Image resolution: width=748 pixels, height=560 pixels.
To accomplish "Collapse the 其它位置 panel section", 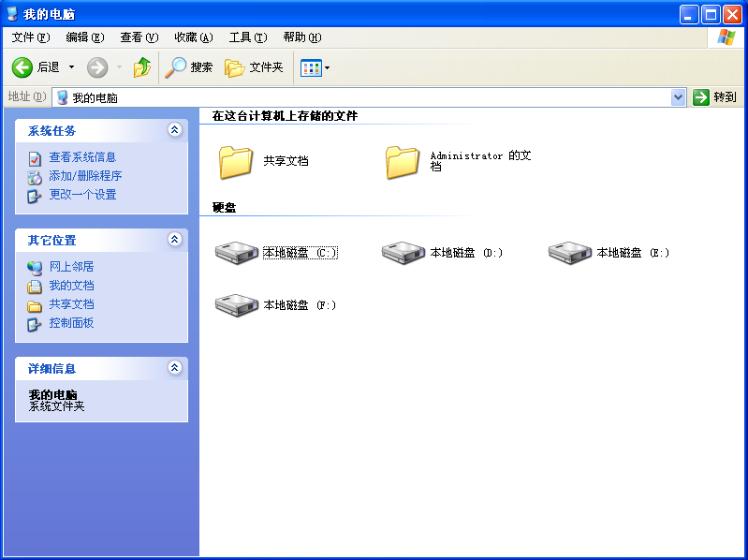I will click(174, 240).
